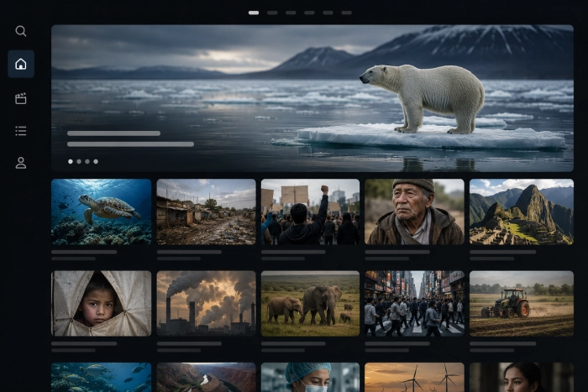The width and height of the screenshot is (588, 392).
Task: Open the child peeking through tent thumbnail
Action: click(x=102, y=304)
